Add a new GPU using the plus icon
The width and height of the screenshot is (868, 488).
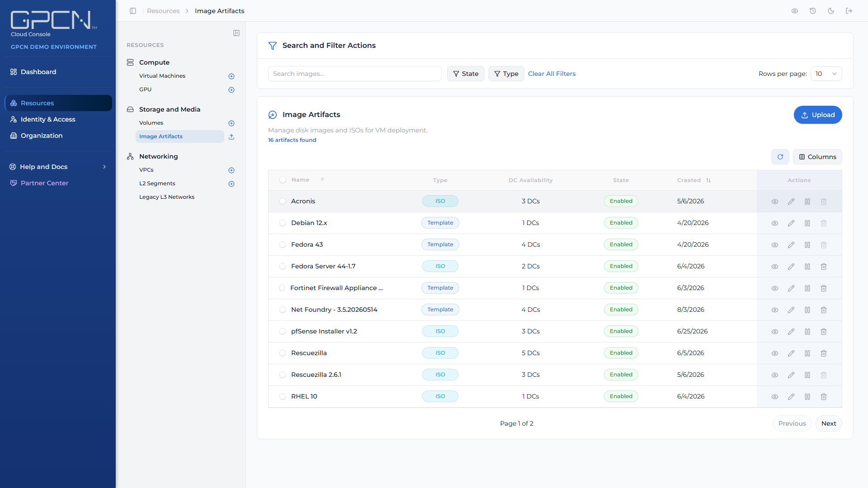(x=231, y=90)
